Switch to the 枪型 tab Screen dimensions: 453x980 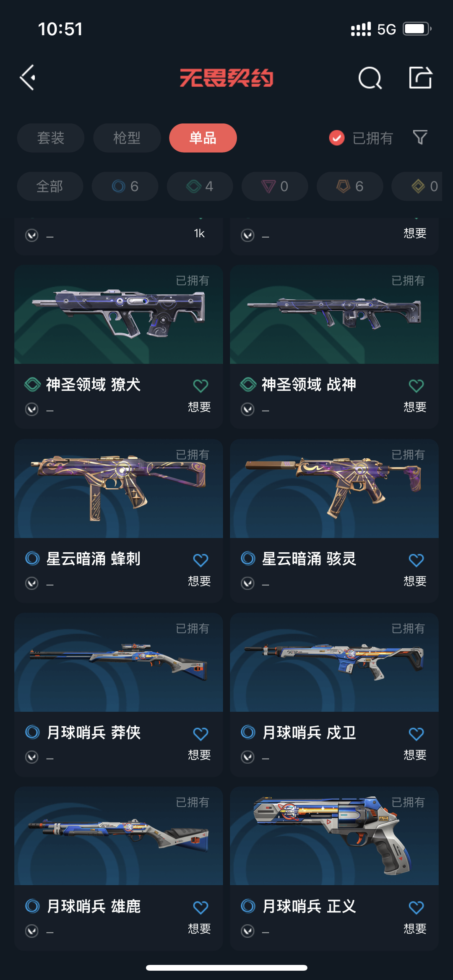[127, 138]
